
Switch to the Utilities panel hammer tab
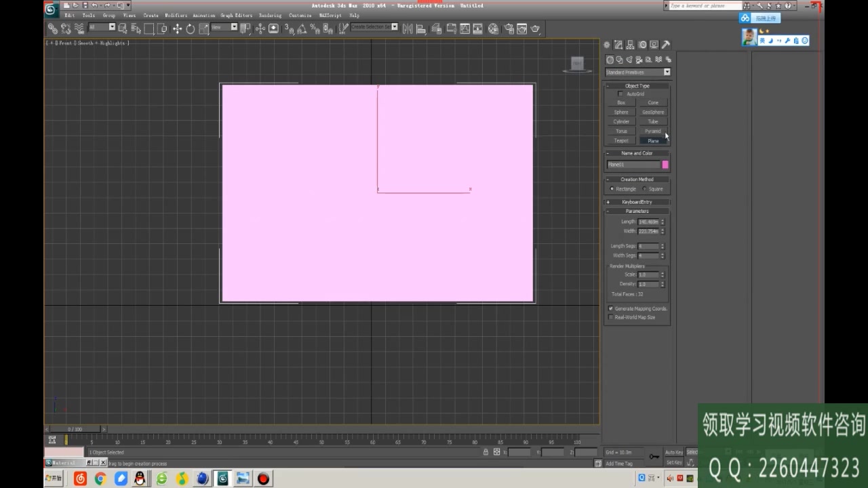pyautogui.click(x=666, y=45)
